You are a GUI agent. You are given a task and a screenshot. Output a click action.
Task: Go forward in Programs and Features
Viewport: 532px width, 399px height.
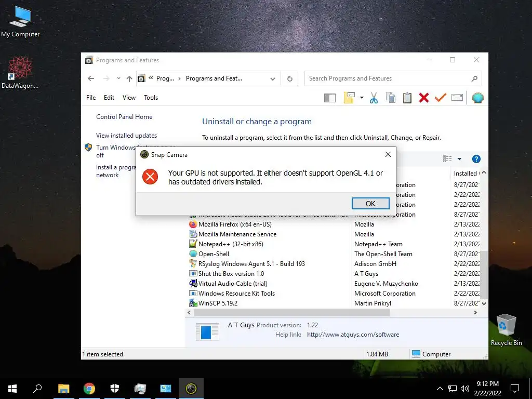tap(106, 78)
